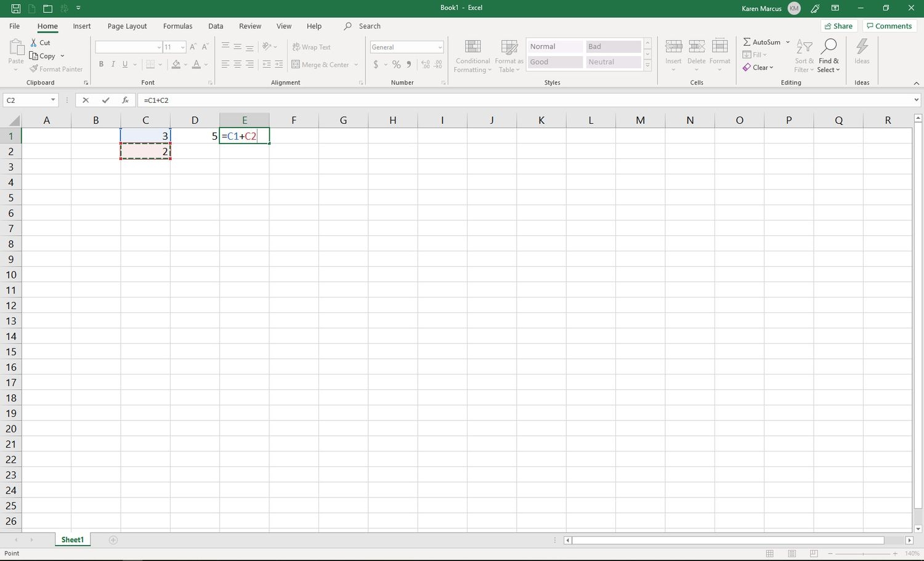Select the Sheet1 worksheet tab
Image resolution: width=924 pixels, height=561 pixels.
pyautogui.click(x=72, y=539)
